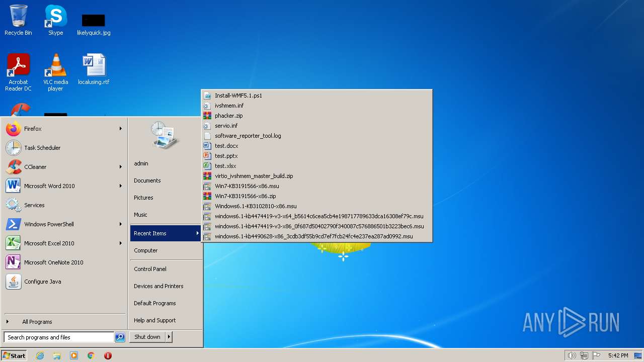Viewport: 644px width, 362px height.
Task: Launch Windows PowerShell
Action: 64,224
